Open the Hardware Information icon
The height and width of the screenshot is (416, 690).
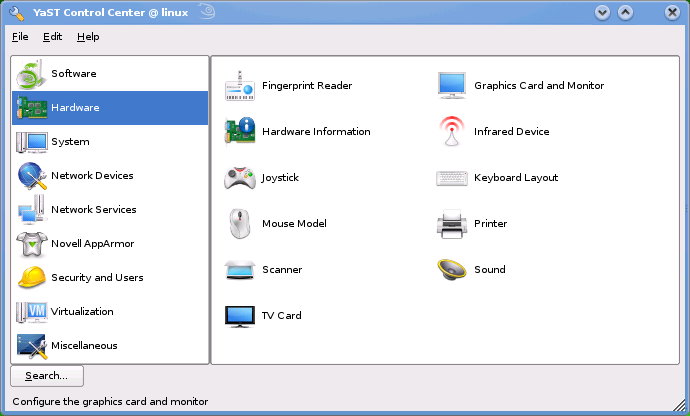point(240,132)
